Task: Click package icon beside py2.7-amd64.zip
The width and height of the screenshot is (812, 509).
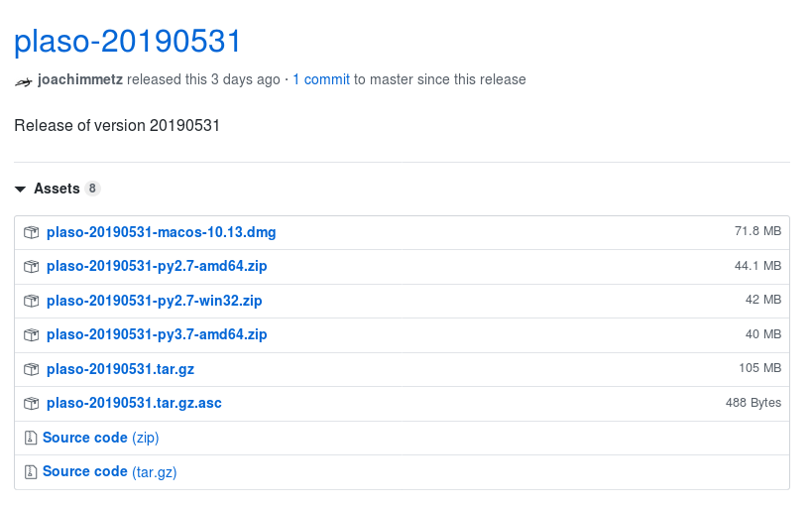Action: [31, 267]
